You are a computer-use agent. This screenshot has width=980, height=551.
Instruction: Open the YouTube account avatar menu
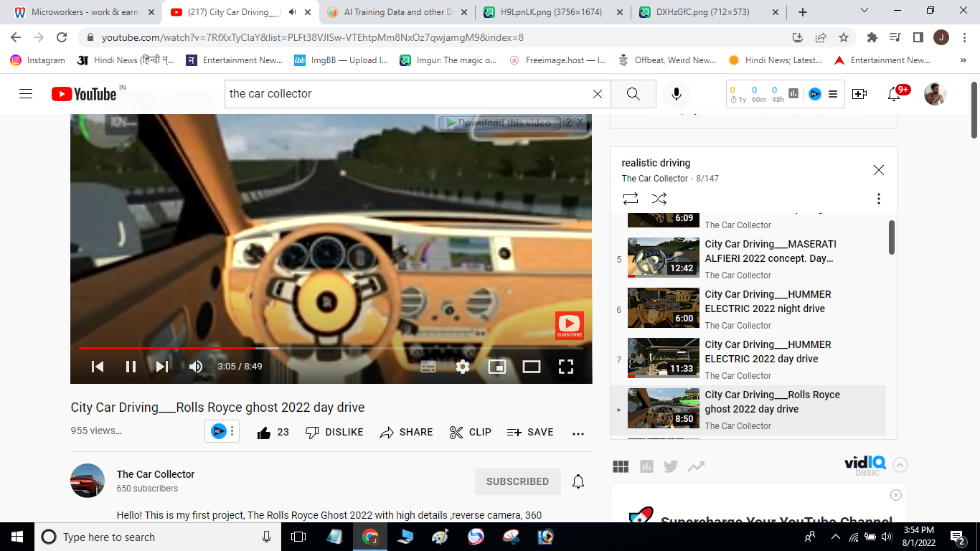935,94
